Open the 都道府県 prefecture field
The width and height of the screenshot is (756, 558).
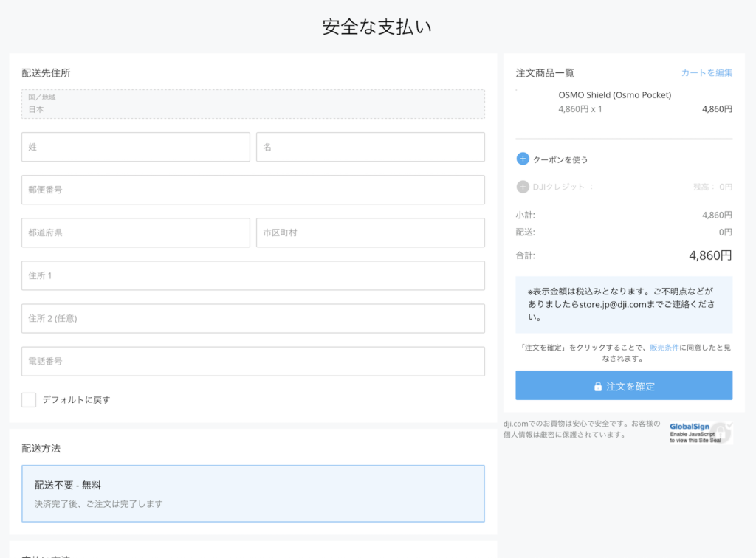pos(136,232)
